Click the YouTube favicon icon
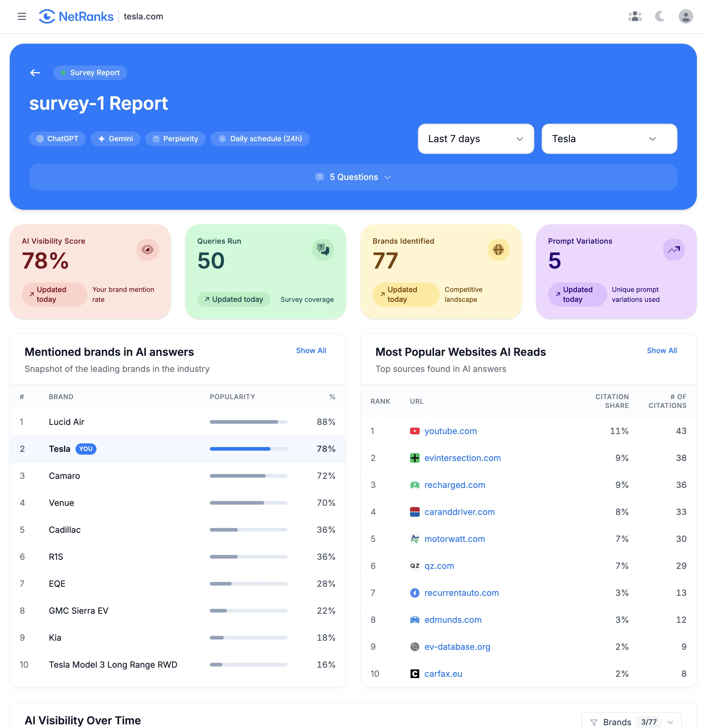The width and height of the screenshot is (706, 728). (415, 431)
